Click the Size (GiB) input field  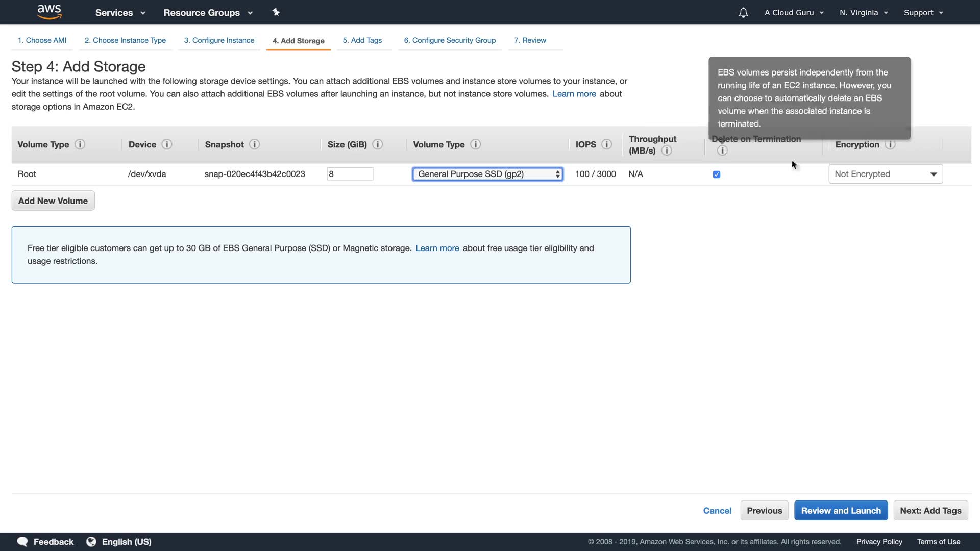pos(350,174)
